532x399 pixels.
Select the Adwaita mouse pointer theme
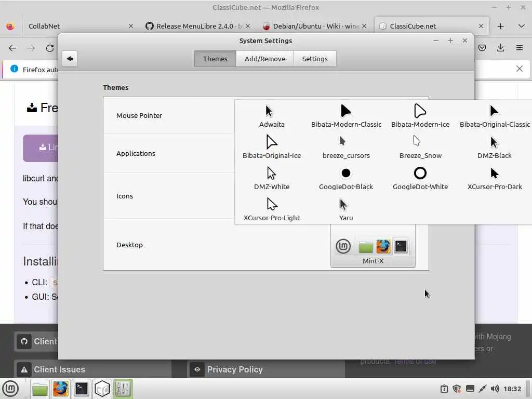(x=271, y=116)
